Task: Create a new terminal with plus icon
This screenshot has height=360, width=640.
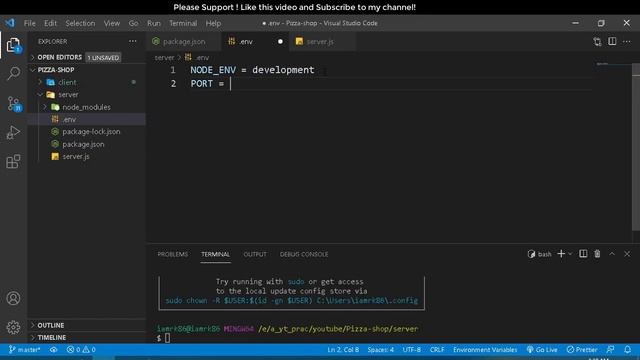Action: (561, 254)
